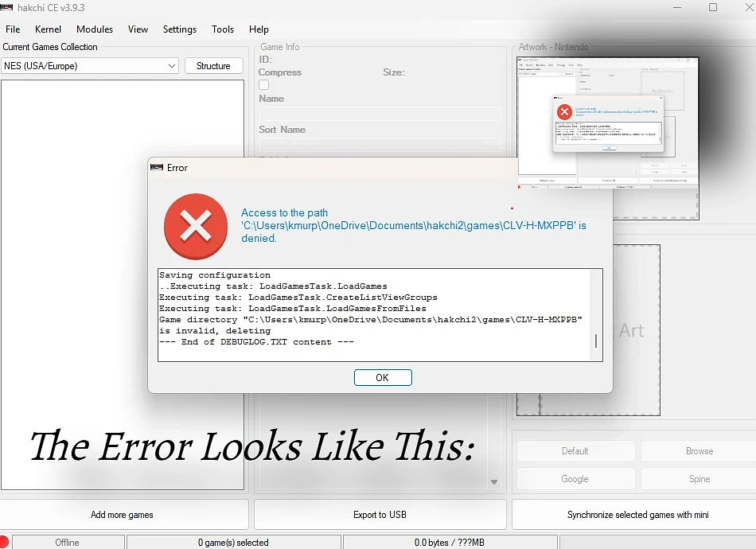Screen dimensions: 756x549
Task: Click "End of DEBUGLOG.TXT content" log line
Action: pos(256,342)
